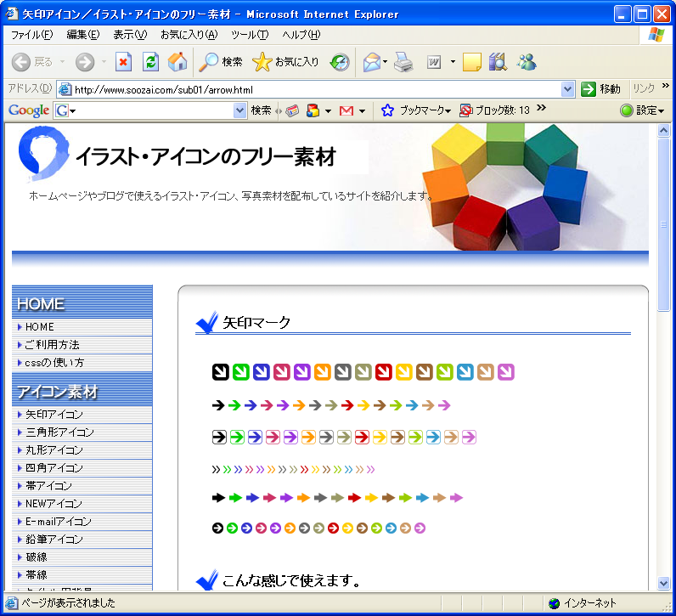Open the ブックマーク dropdown menu

point(425,110)
